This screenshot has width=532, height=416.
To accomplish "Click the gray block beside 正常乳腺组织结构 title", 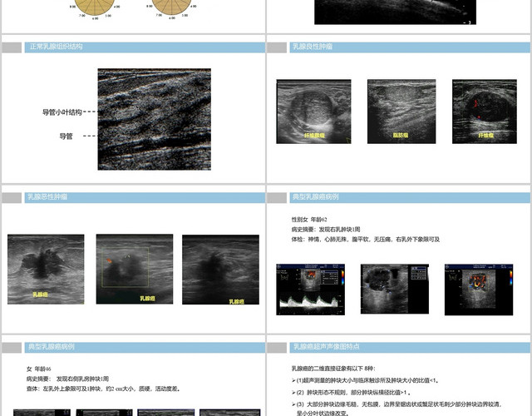I will 12,47.
